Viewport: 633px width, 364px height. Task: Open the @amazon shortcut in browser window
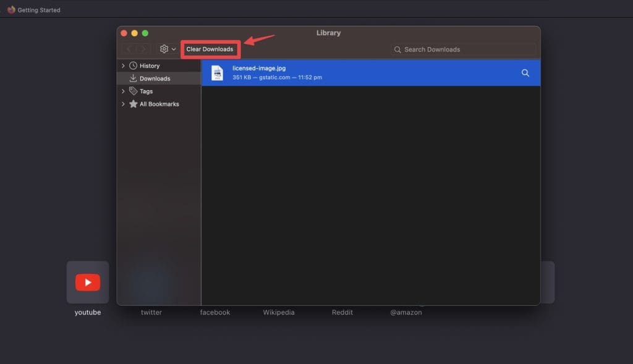406,312
